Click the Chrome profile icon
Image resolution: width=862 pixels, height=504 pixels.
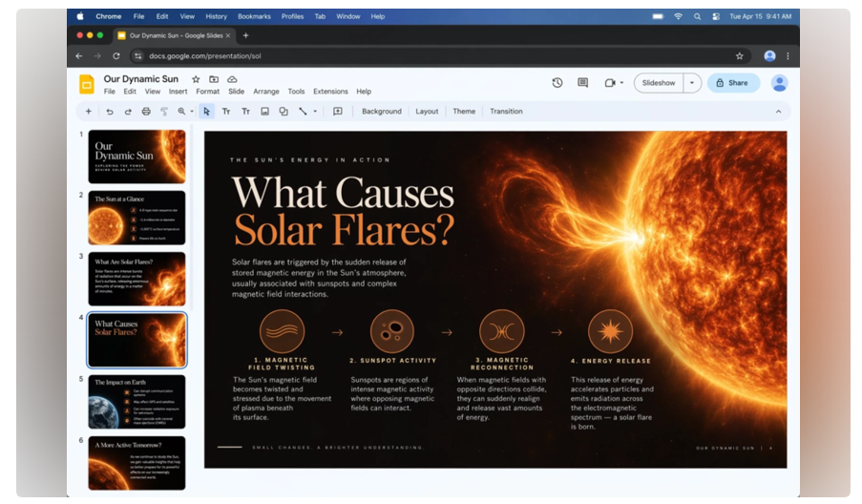(769, 56)
